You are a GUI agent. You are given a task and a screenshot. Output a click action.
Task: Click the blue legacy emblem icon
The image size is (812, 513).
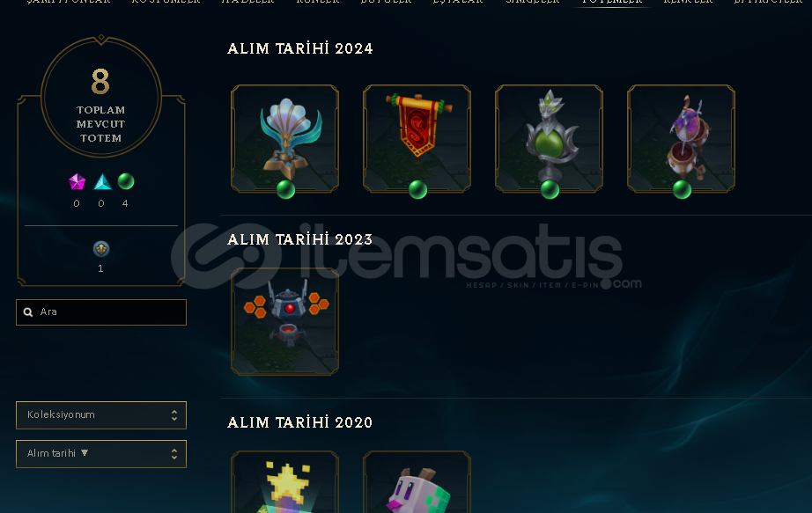(x=101, y=249)
